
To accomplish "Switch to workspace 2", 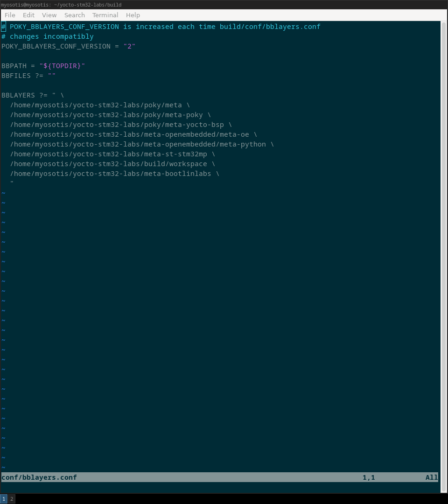I will [x=12, y=499].
